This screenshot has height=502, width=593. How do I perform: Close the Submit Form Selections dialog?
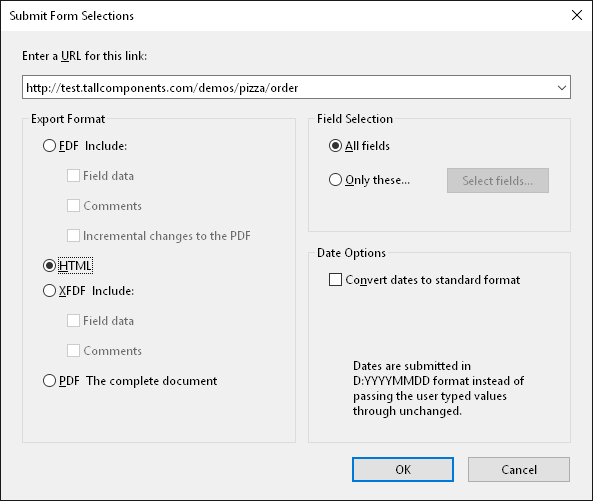pyautogui.click(x=577, y=16)
